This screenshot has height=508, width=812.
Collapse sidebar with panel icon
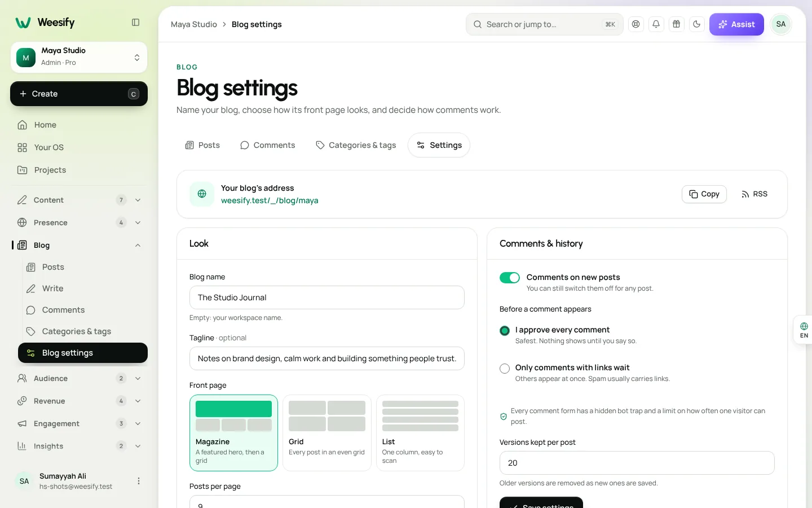pos(136,23)
